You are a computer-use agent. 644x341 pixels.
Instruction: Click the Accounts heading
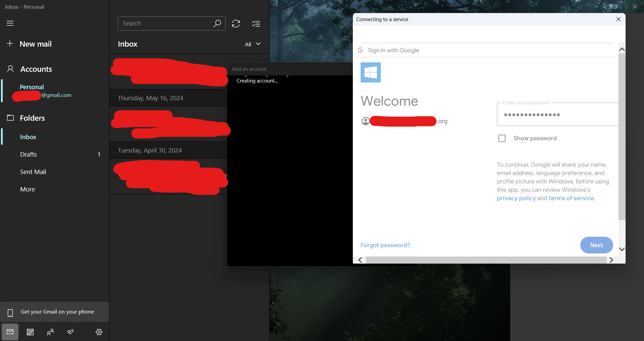(36, 69)
